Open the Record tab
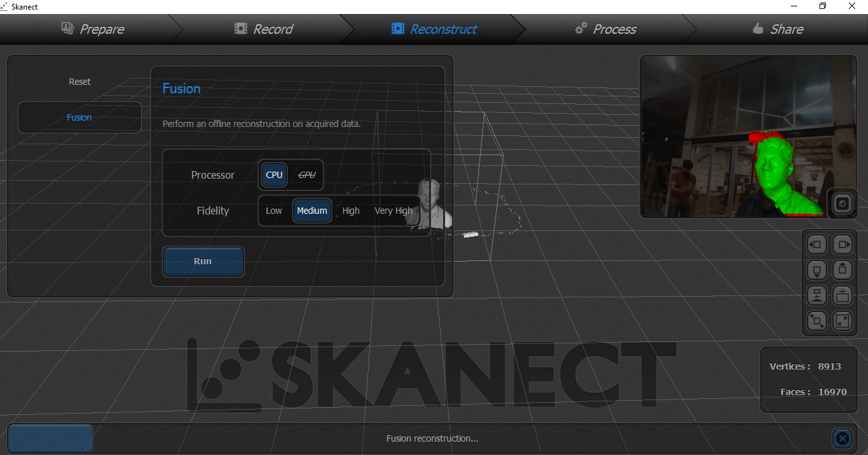 pos(263,29)
